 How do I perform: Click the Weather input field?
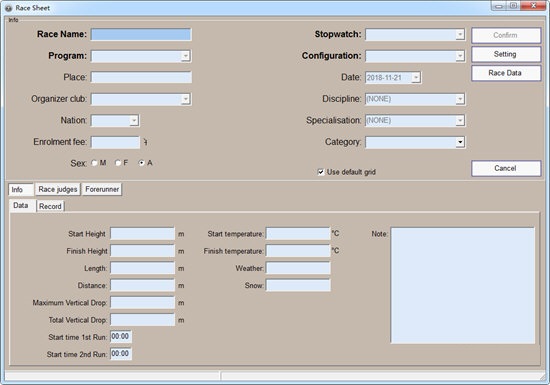point(298,268)
